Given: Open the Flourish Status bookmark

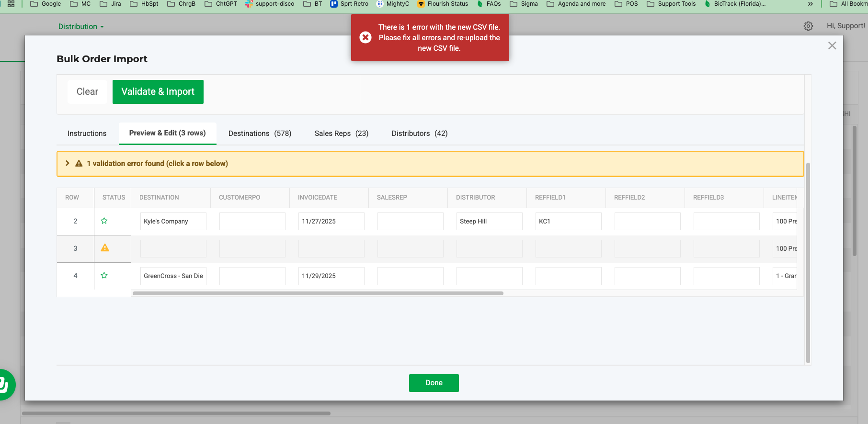Looking at the screenshot, I should click(443, 4).
